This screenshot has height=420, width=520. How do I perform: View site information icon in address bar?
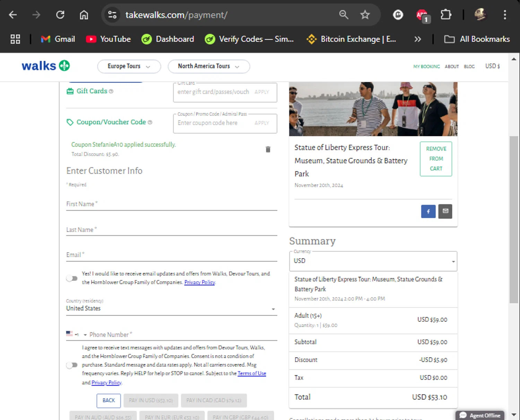pyautogui.click(x=112, y=15)
